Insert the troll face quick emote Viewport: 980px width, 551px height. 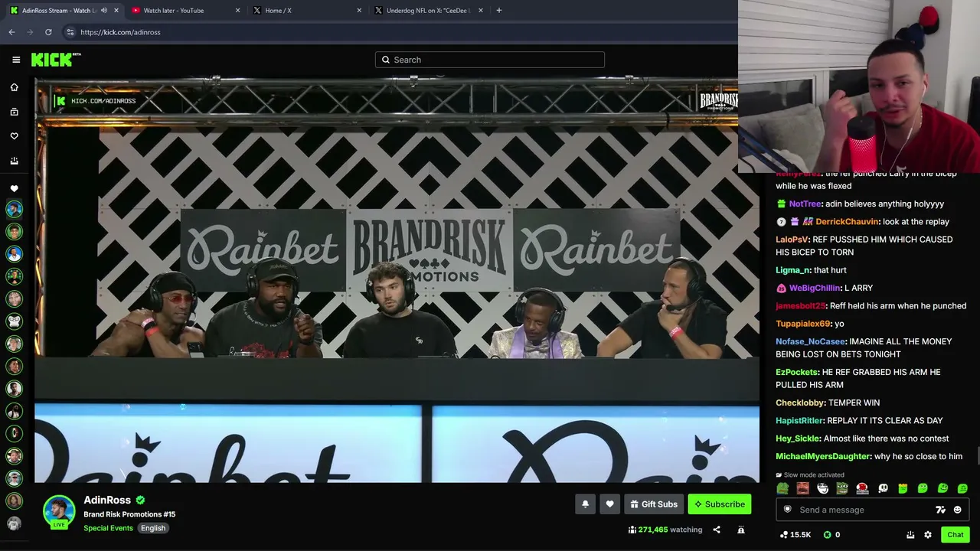point(822,488)
